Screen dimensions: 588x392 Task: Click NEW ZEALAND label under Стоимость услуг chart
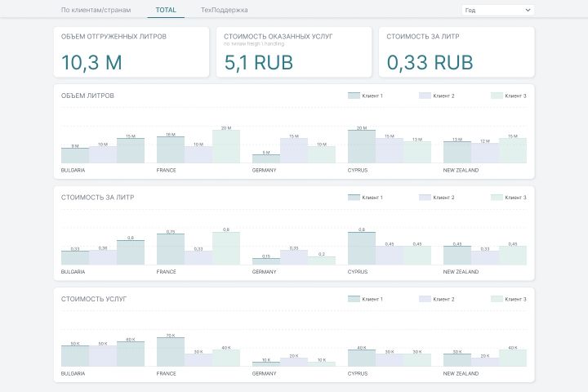click(461, 373)
